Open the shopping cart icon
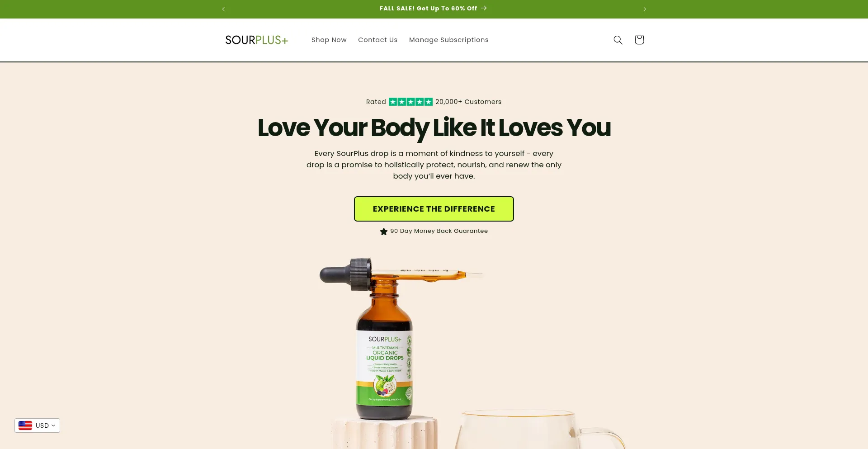Screen dimensions: 868x449 tap(639, 40)
